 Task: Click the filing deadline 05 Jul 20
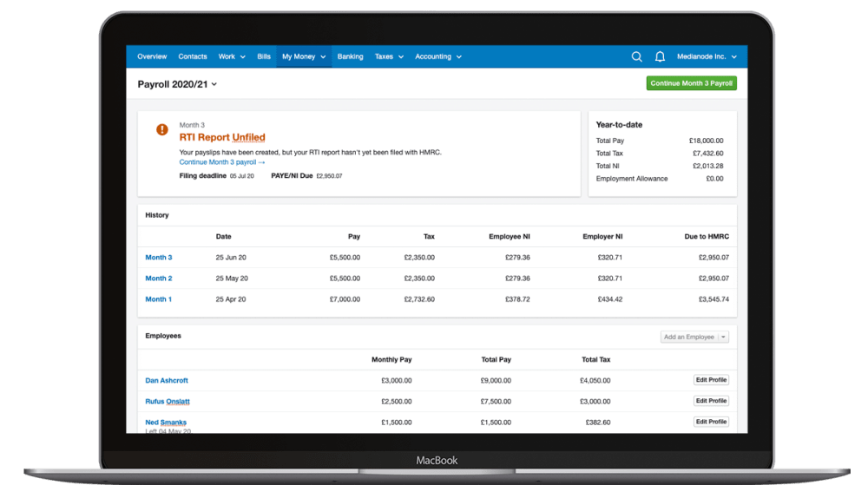242,176
